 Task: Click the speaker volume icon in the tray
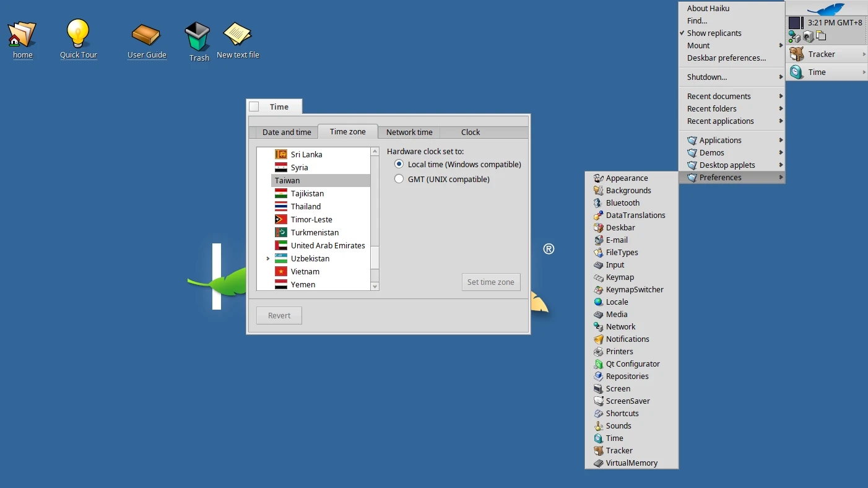click(x=808, y=36)
